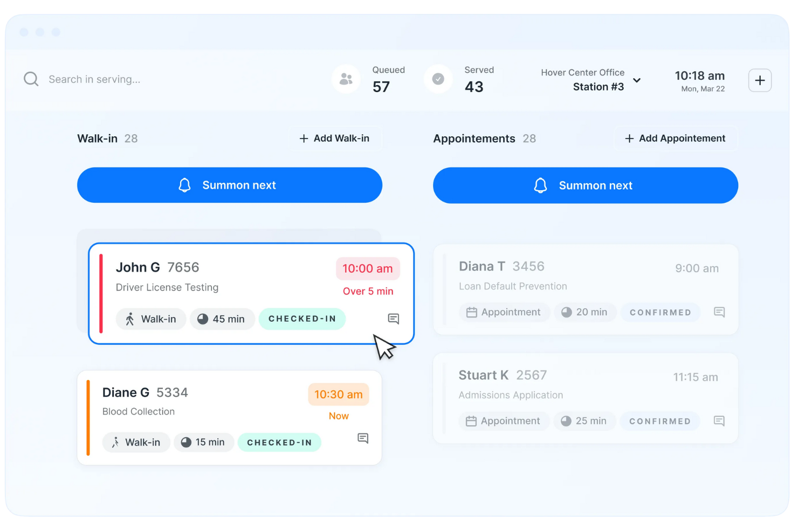Click the calendar icon on Diana T's appointment
Screen dimensions: 798x532
pyautogui.click(x=471, y=312)
